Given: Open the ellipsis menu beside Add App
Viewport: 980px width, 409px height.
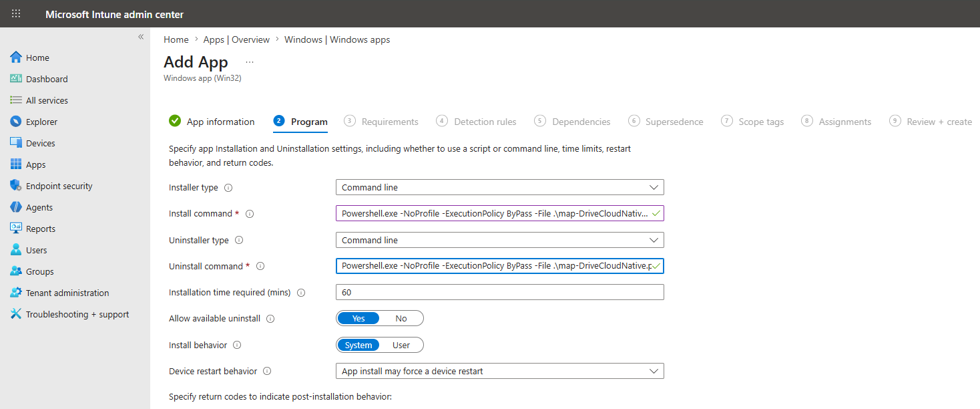Looking at the screenshot, I should [x=250, y=61].
